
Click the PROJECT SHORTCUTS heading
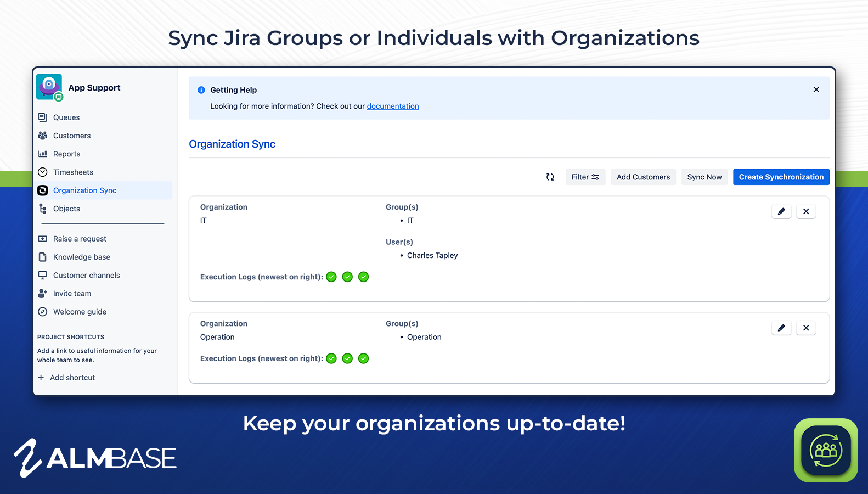pos(71,337)
